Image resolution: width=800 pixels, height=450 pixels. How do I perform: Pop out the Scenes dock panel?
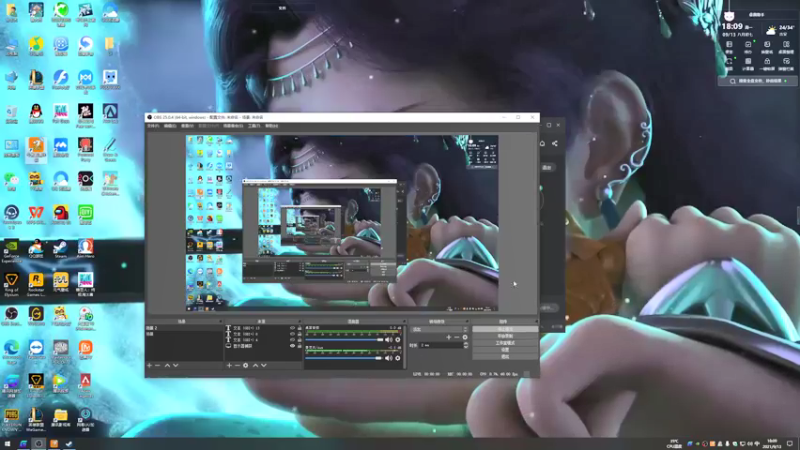[x=220, y=321]
